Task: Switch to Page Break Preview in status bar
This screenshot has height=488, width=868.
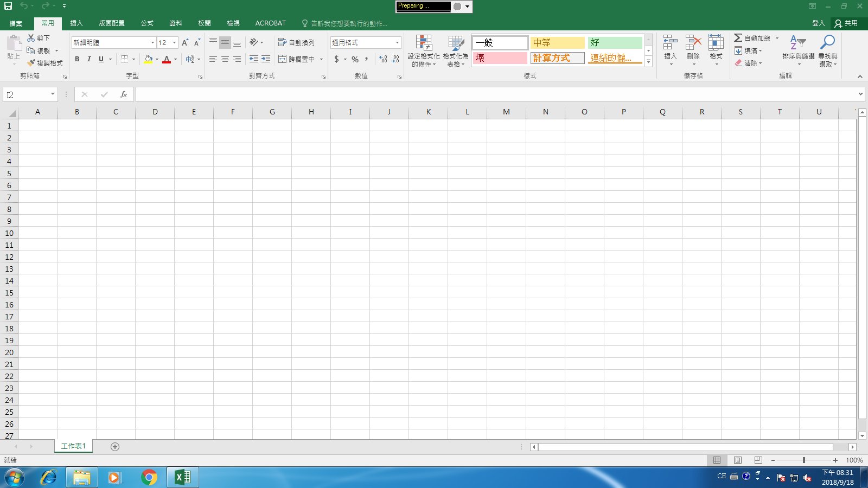Action: pos(758,460)
